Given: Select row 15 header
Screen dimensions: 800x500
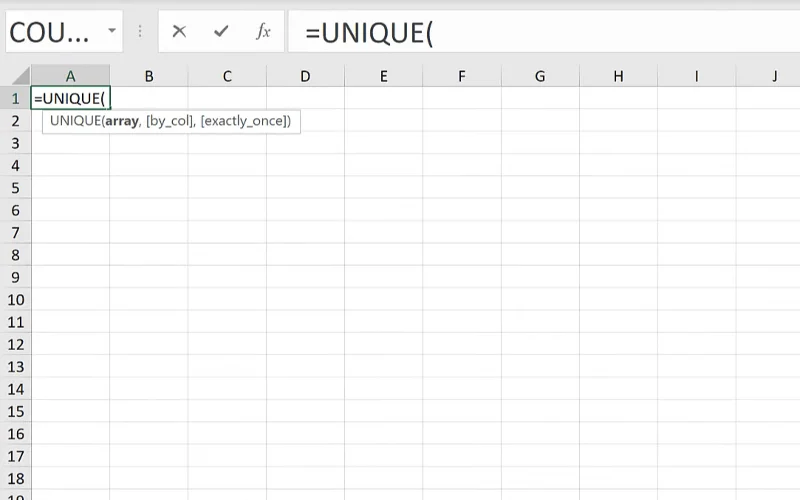Looking at the screenshot, I should click(x=15, y=411).
